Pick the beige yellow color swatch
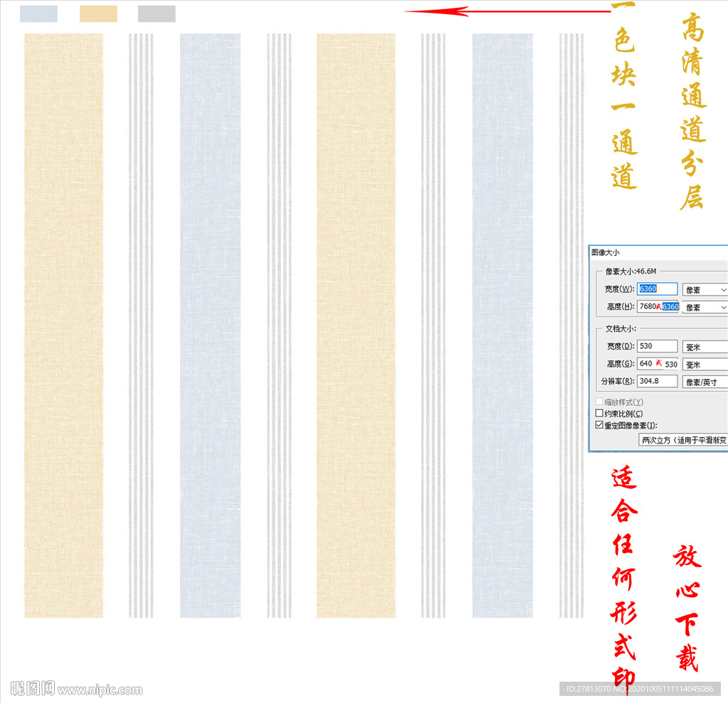The image size is (728, 703). (x=98, y=14)
